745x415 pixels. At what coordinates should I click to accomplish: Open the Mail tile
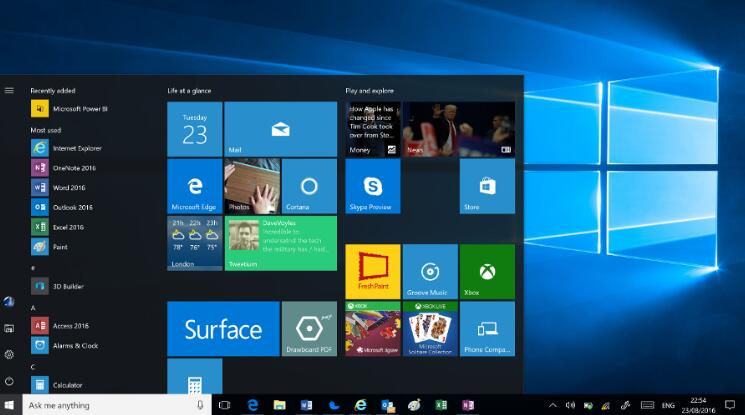tap(280, 129)
